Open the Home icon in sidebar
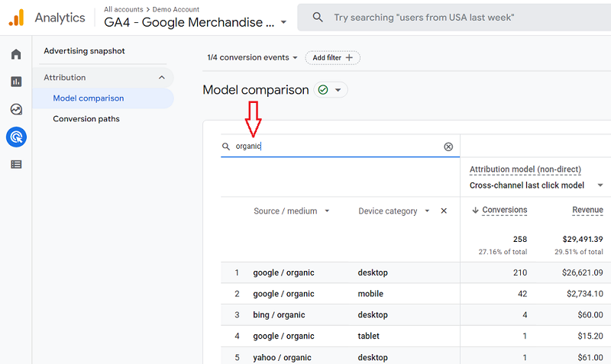The height and width of the screenshot is (364, 611). [16, 54]
